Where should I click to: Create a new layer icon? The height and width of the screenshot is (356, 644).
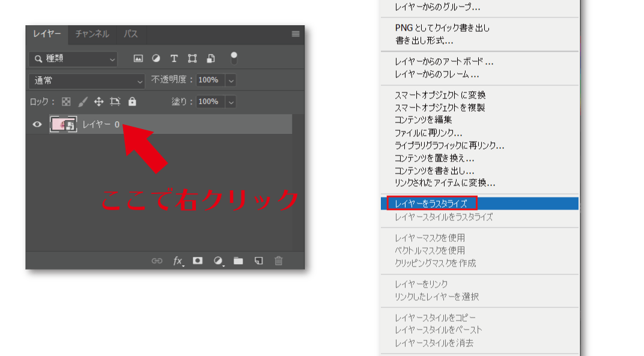click(x=258, y=261)
